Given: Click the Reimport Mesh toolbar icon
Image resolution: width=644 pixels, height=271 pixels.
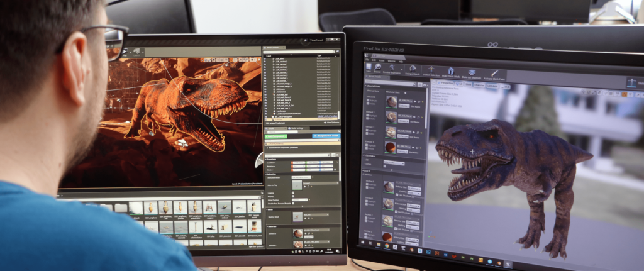Looking at the screenshot, I should point(412,70).
